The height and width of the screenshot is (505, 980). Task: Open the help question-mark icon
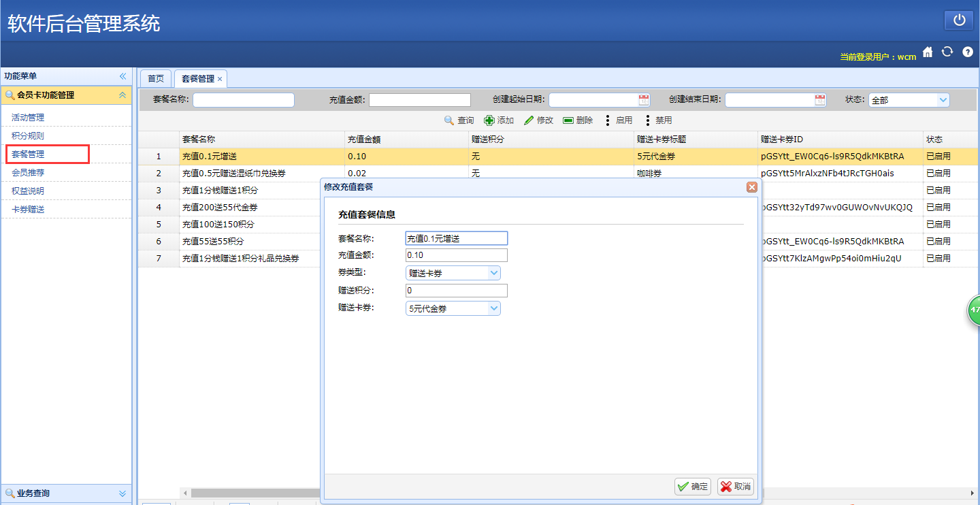tap(967, 52)
